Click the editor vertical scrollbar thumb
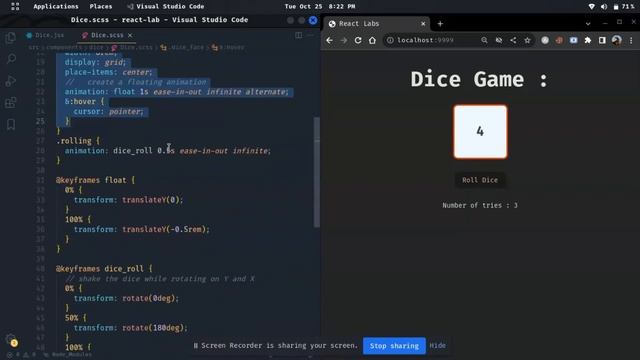 tap(317, 172)
